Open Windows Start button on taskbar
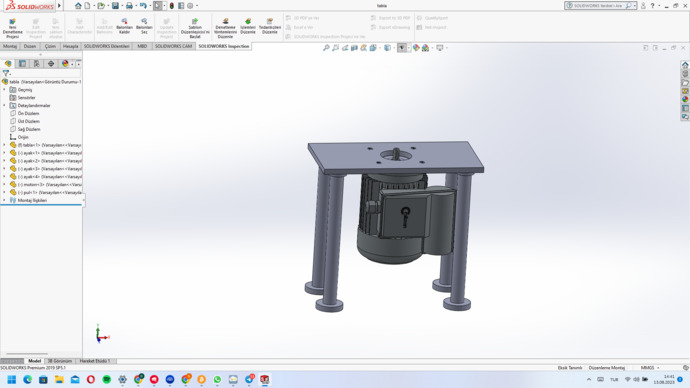This screenshot has height=388, width=690. point(11,379)
